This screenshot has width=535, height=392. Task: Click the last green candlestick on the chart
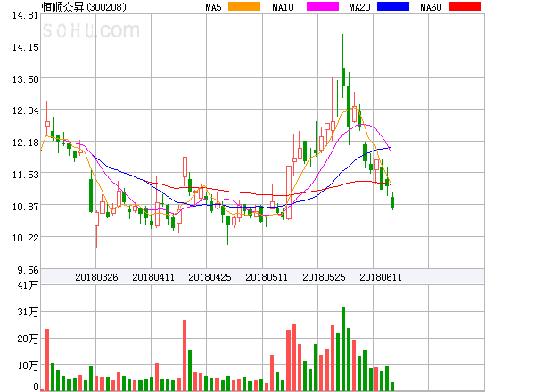click(392, 202)
